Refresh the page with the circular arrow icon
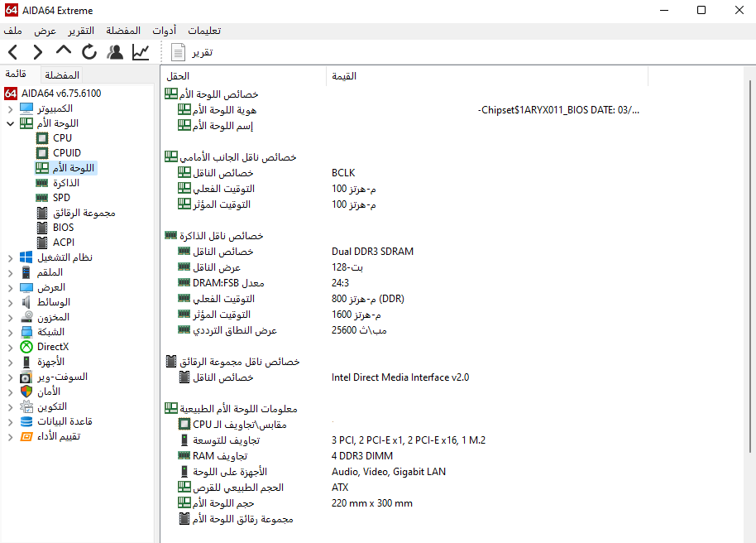Viewport: 756px width, 543px height. pos(89,51)
